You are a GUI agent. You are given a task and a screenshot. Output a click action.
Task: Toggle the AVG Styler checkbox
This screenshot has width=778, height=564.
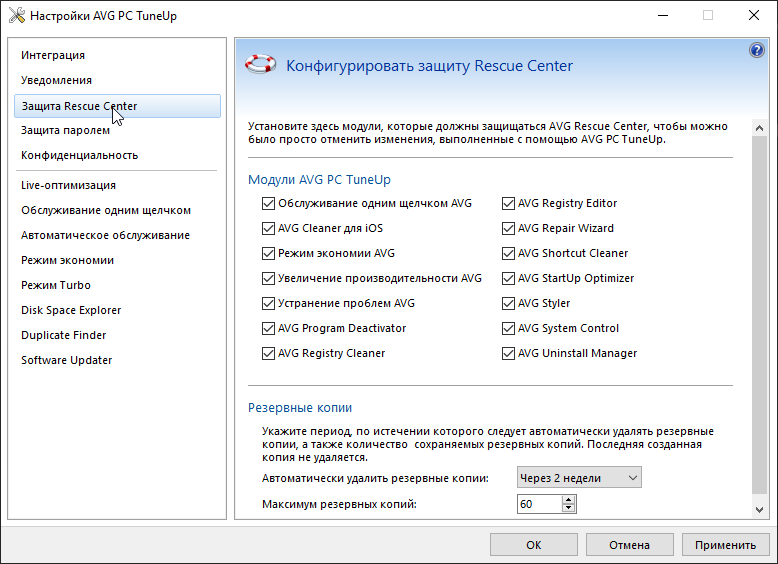coord(508,303)
